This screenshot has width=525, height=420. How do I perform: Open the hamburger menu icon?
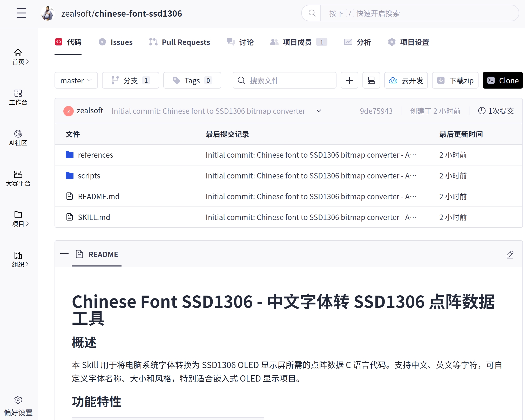point(21,13)
